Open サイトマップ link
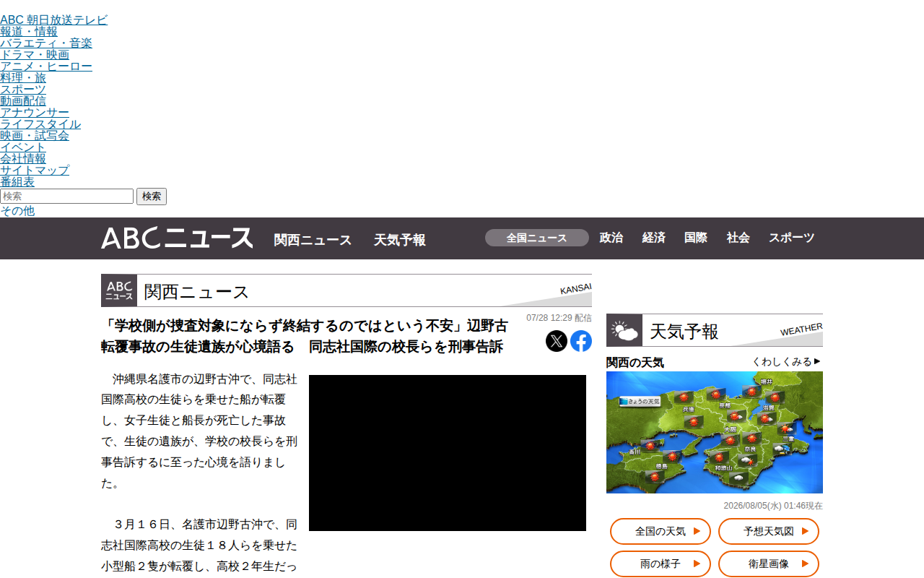Image resolution: width=924 pixels, height=578 pixels. [35, 171]
